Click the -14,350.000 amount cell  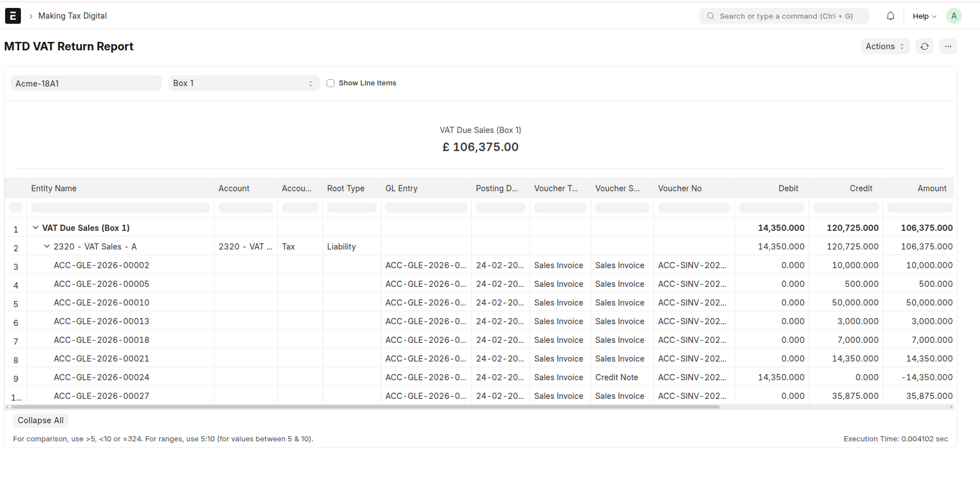click(x=919, y=377)
